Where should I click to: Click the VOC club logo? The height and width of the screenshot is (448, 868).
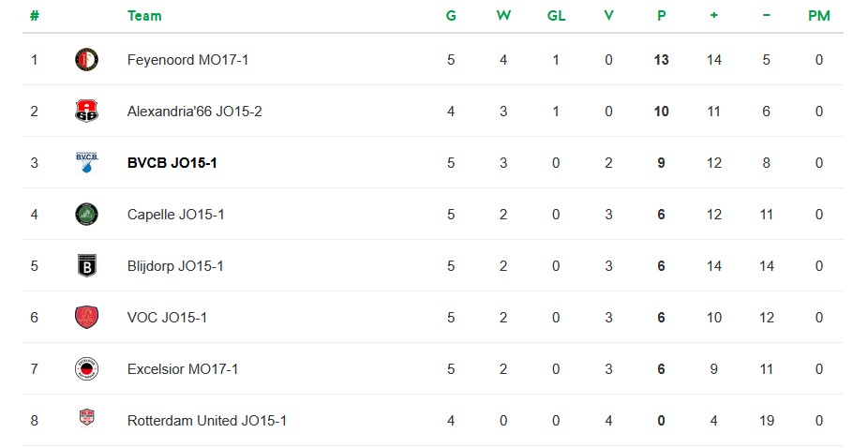click(x=86, y=318)
